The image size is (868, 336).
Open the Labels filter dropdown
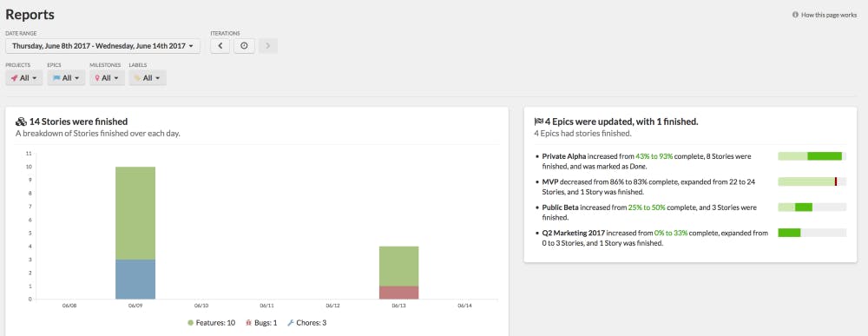click(148, 78)
